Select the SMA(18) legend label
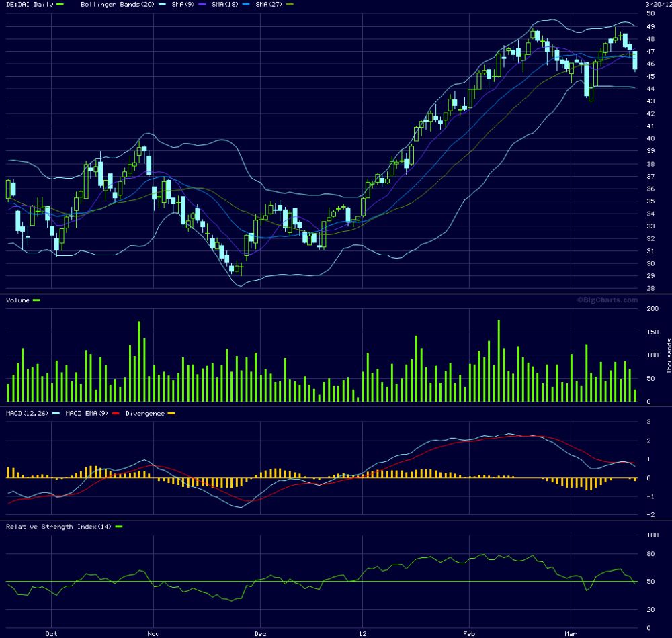672x638 pixels. point(225,4)
